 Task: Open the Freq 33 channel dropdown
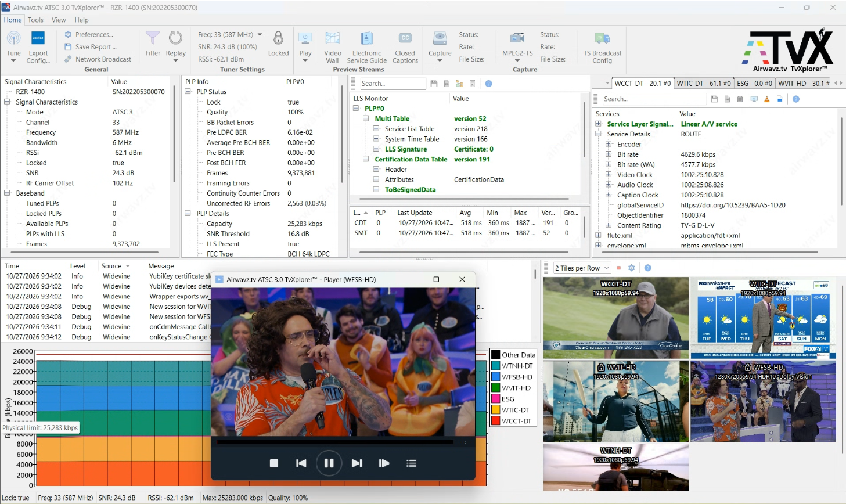click(260, 35)
